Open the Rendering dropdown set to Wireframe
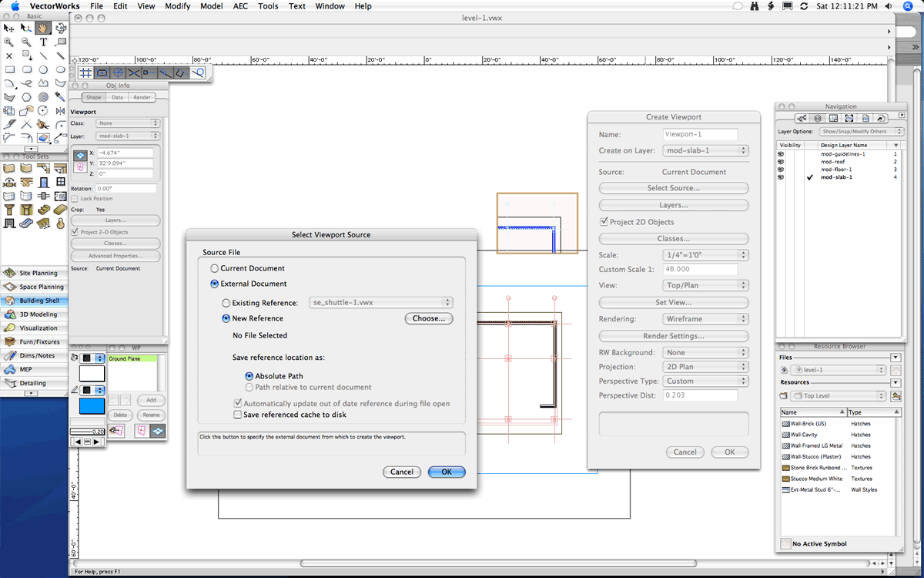The width and height of the screenshot is (924, 578). tap(705, 318)
